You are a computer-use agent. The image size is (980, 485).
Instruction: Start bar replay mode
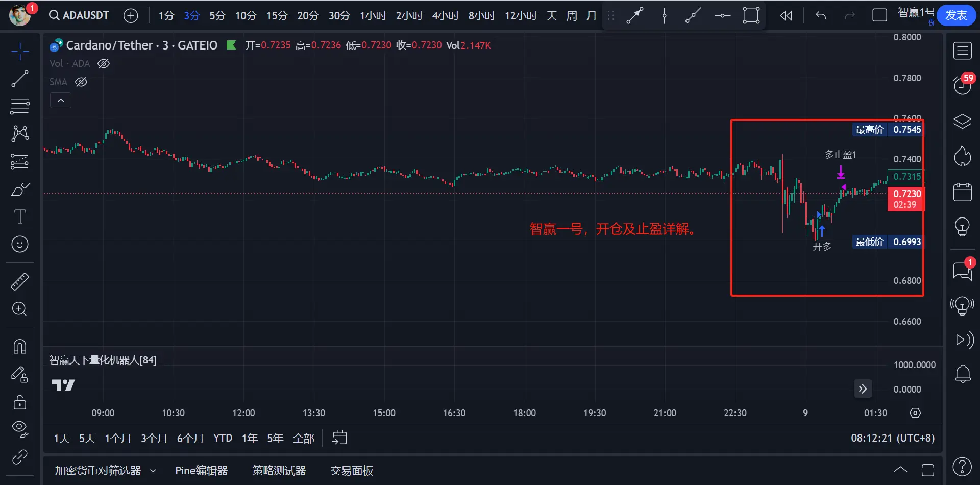[x=786, y=15]
